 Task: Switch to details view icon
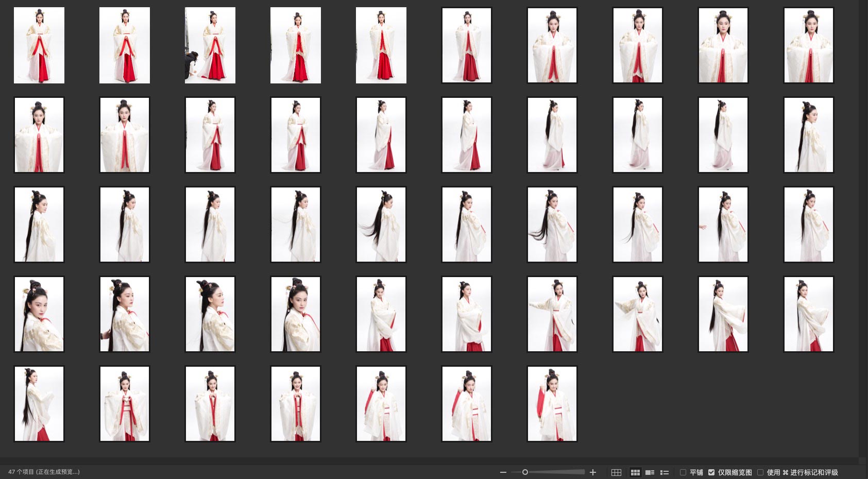click(x=650, y=472)
